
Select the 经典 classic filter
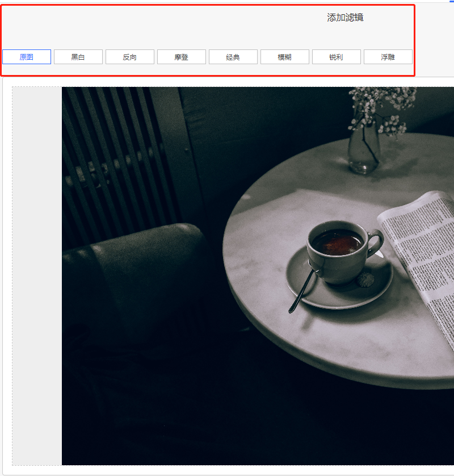[233, 57]
